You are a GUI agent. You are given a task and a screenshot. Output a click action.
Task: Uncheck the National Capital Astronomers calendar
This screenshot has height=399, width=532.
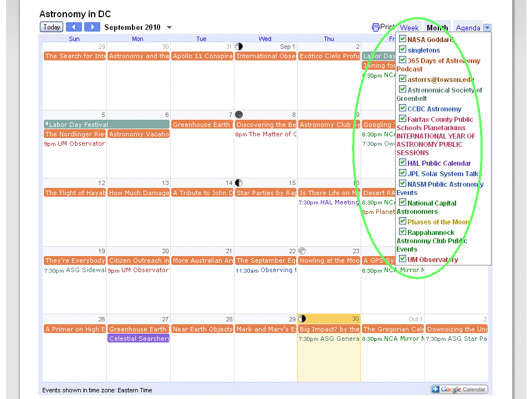coord(402,202)
